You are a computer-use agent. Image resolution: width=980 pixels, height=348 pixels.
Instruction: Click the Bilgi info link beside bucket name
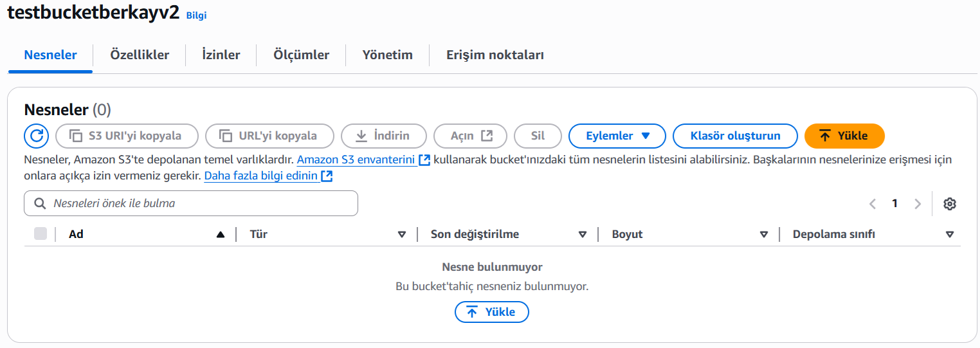tap(196, 15)
